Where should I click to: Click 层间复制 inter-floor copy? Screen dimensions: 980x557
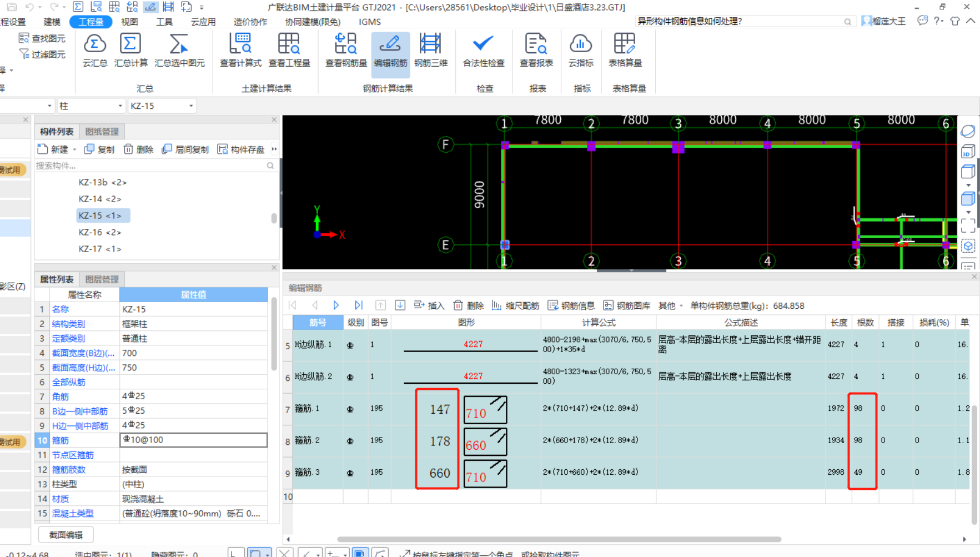(x=185, y=149)
